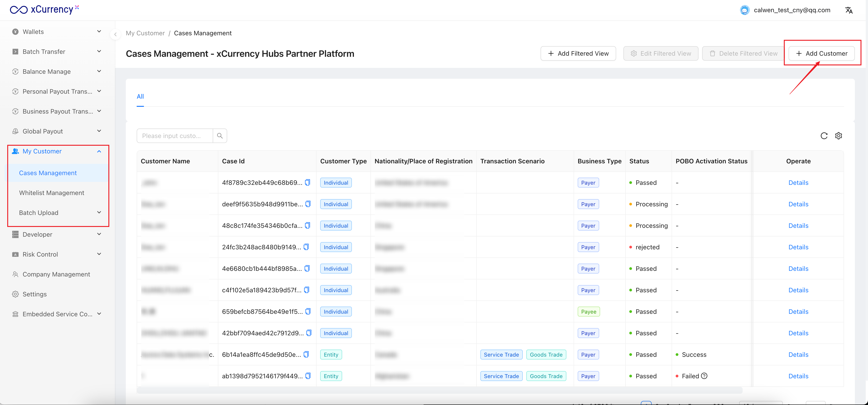The width and height of the screenshot is (868, 405).
Task: Copy case ID starting with 6b14a1ea8ffc
Action: pyautogui.click(x=306, y=355)
